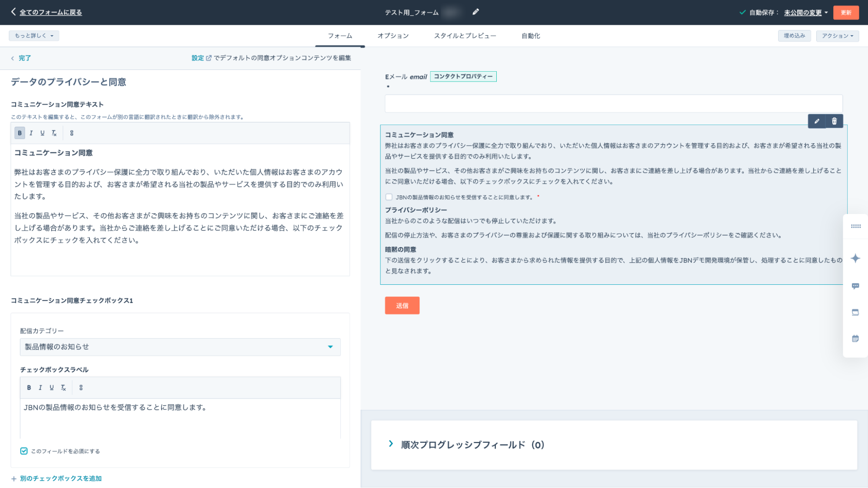The width and height of the screenshot is (868, 488).
Task: Toggle bold in consent text toolbar
Action: (20, 133)
